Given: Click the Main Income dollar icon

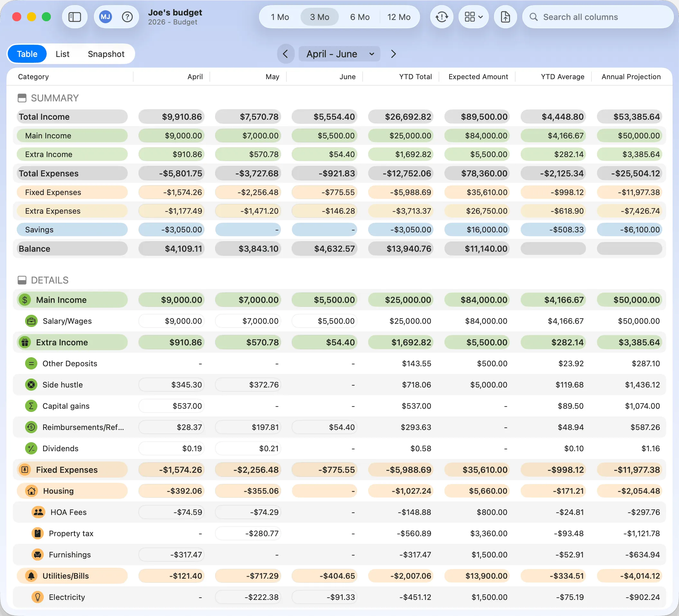Looking at the screenshot, I should click(x=24, y=300).
